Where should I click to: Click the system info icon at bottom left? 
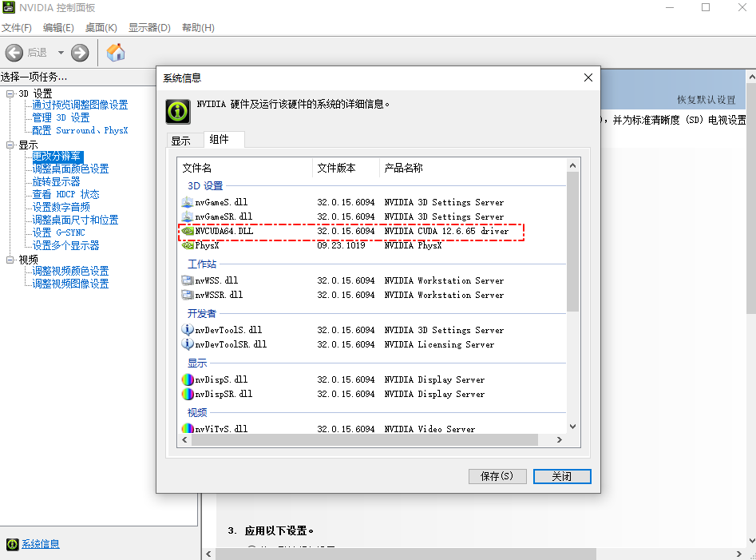tap(13, 544)
